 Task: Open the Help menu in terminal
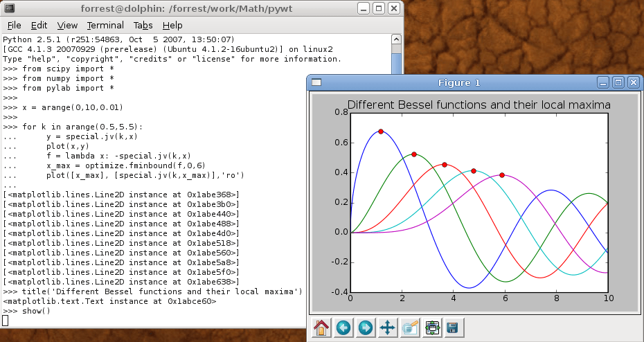click(172, 25)
